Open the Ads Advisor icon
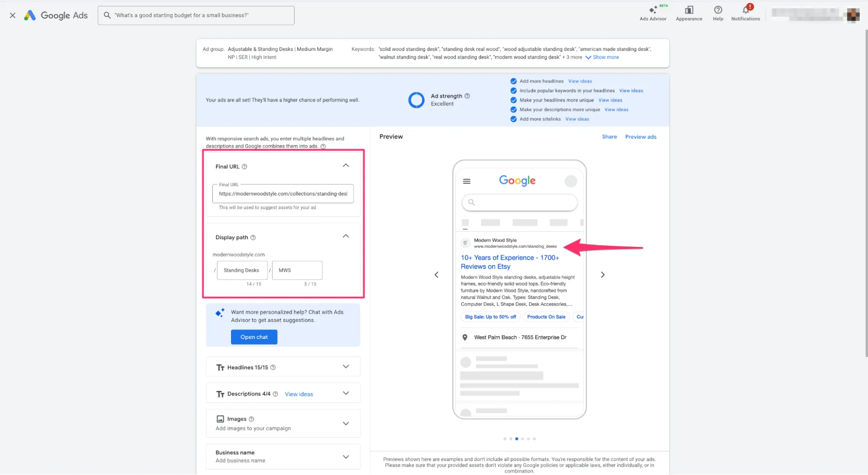This screenshot has width=868, height=475. 653,10
